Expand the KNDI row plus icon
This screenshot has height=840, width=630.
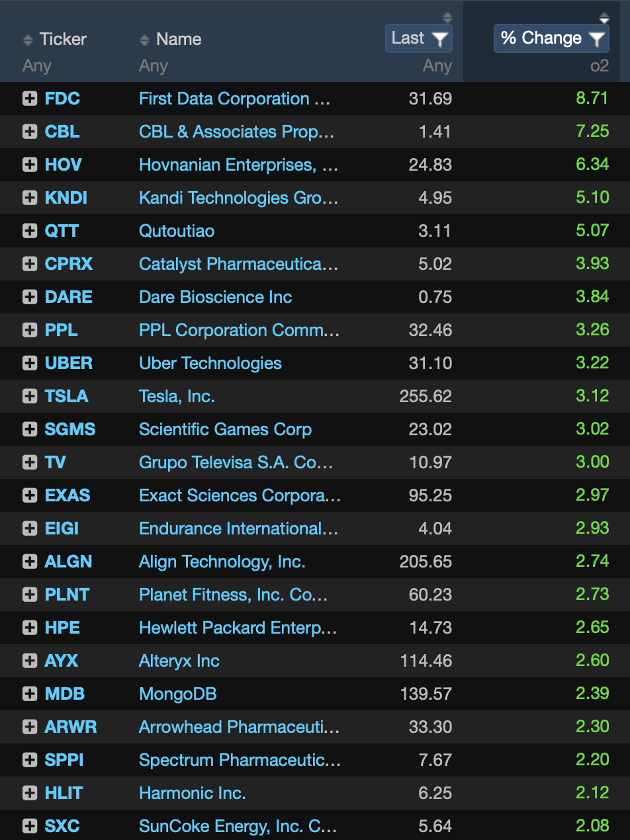[30, 198]
